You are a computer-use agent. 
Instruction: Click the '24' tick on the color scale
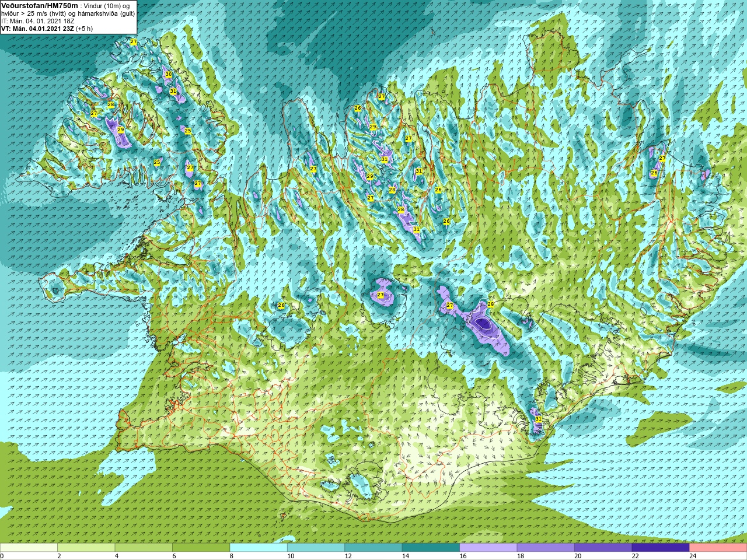point(692,556)
